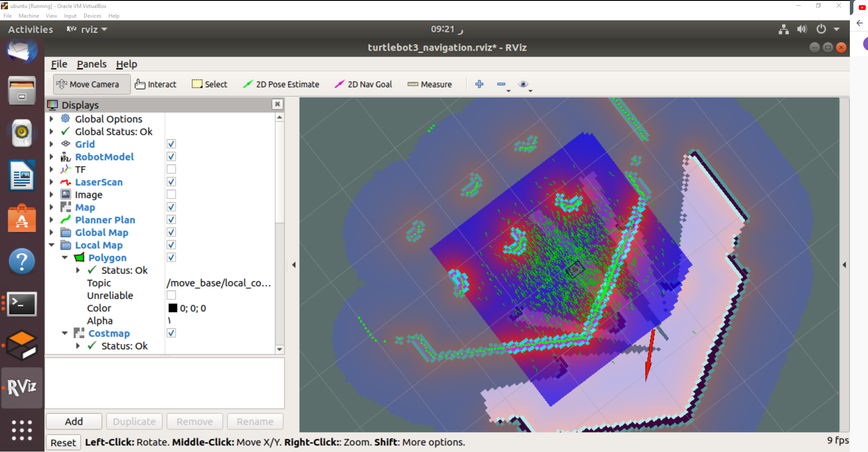Expand the Global Options settings

point(51,119)
